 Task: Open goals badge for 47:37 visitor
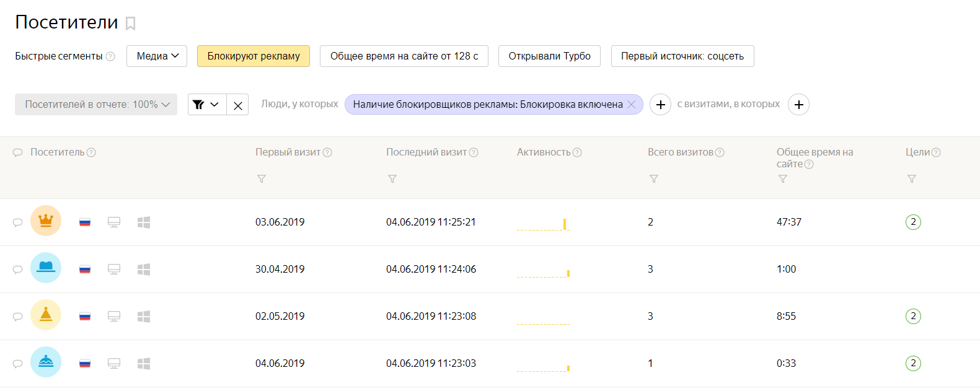[x=913, y=222]
